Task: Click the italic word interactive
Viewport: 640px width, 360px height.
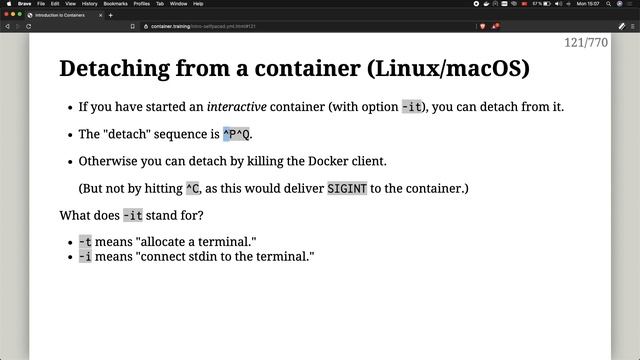Action: click(x=236, y=107)
